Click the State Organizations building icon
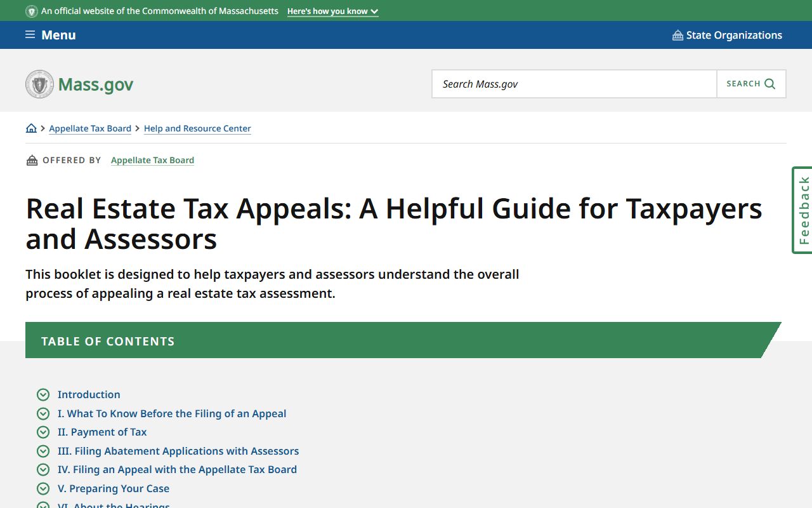Screen dimensions: 812x508 click(x=678, y=35)
